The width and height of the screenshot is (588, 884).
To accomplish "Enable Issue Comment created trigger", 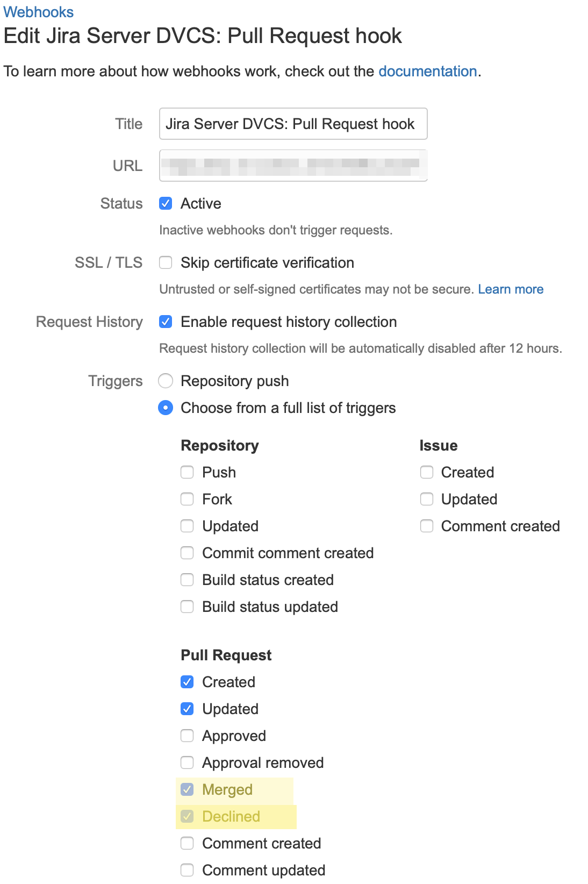I will pyautogui.click(x=426, y=526).
